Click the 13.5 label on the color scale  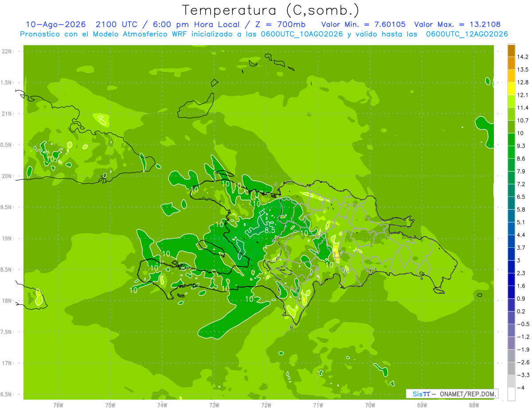(522, 70)
